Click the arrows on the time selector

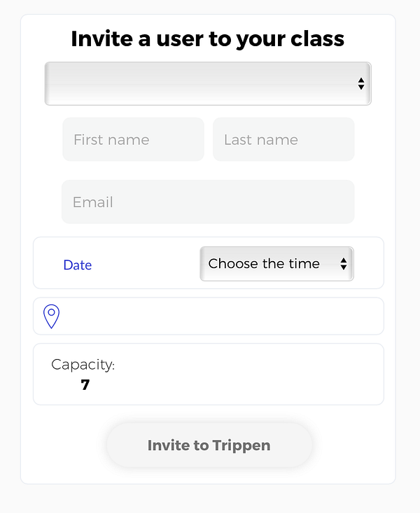coord(344,264)
